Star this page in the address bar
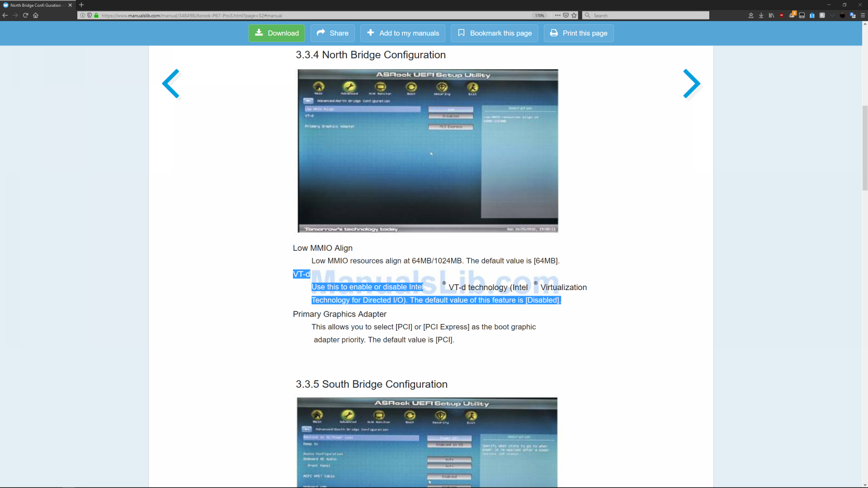The height and width of the screenshot is (488, 868). [x=574, y=15]
